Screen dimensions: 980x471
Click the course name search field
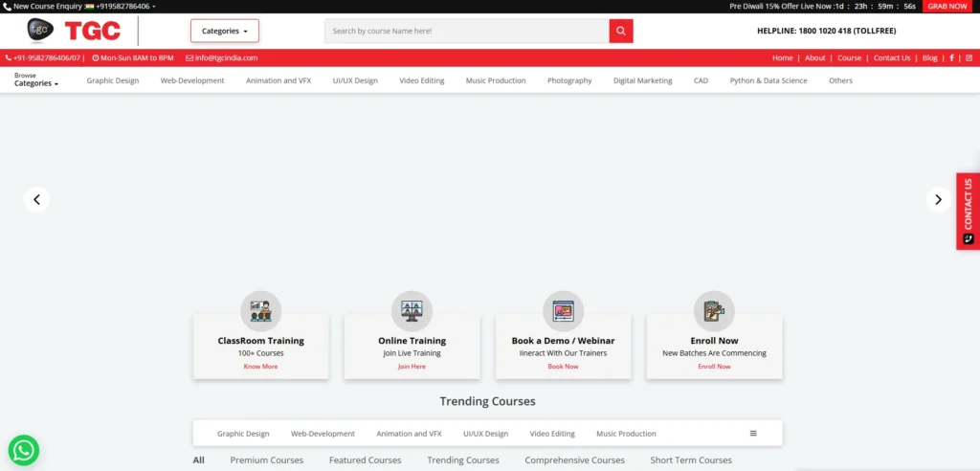coord(466,31)
